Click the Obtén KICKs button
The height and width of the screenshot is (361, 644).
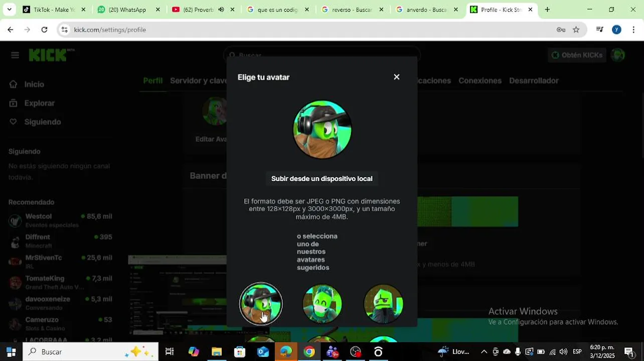(577, 55)
